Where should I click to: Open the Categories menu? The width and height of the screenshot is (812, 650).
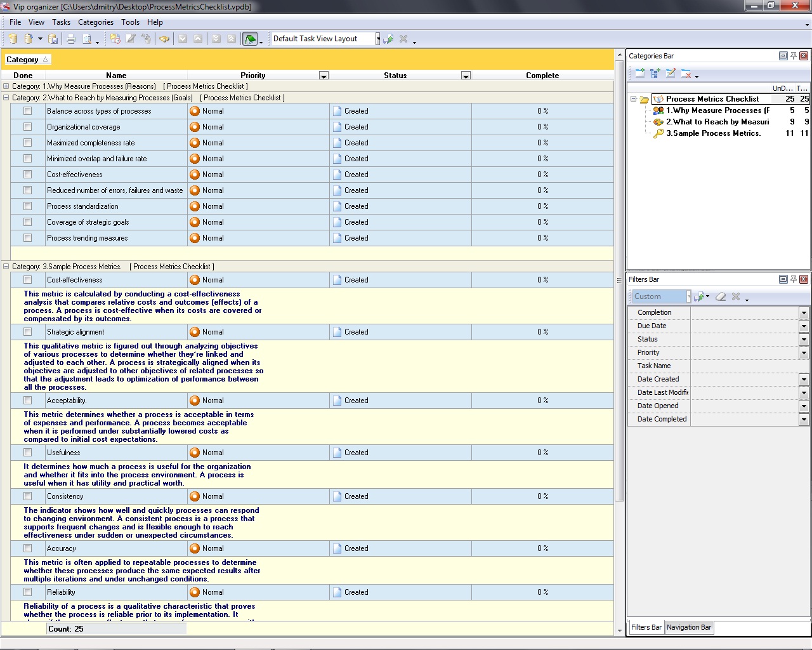(95, 22)
